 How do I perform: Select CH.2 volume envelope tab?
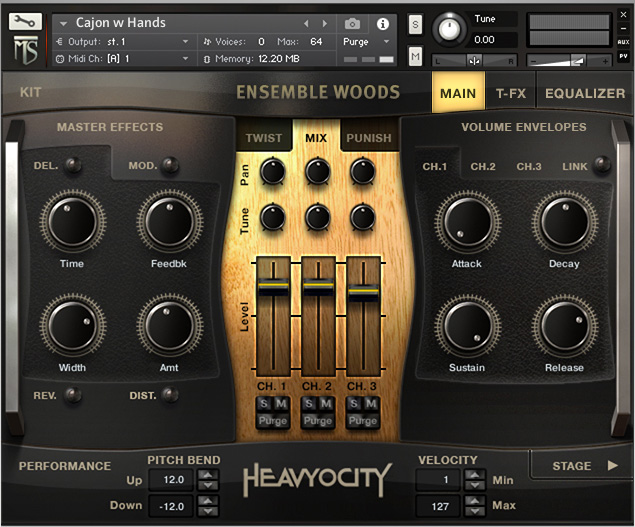[x=483, y=166]
